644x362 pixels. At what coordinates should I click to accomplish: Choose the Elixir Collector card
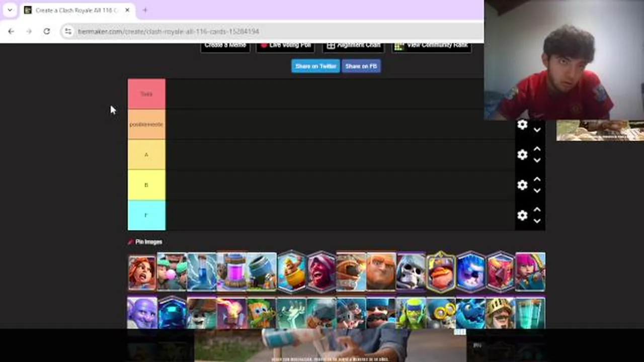point(231,272)
